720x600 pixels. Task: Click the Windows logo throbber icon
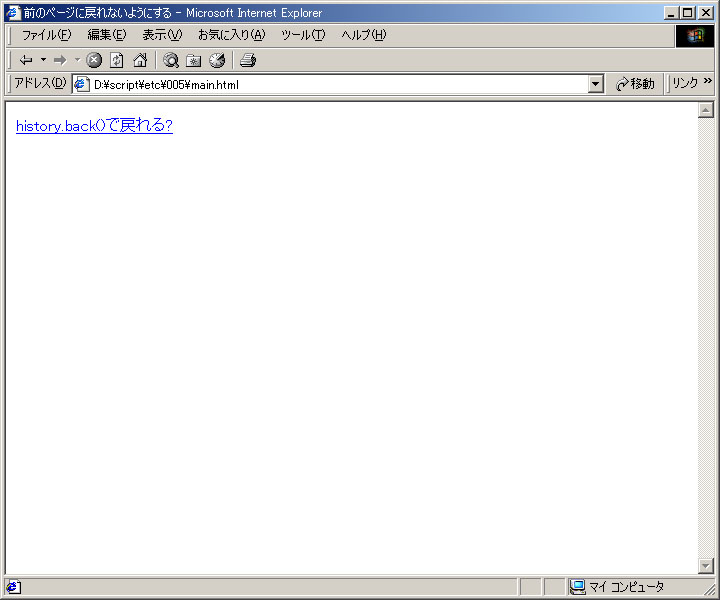tap(695, 35)
